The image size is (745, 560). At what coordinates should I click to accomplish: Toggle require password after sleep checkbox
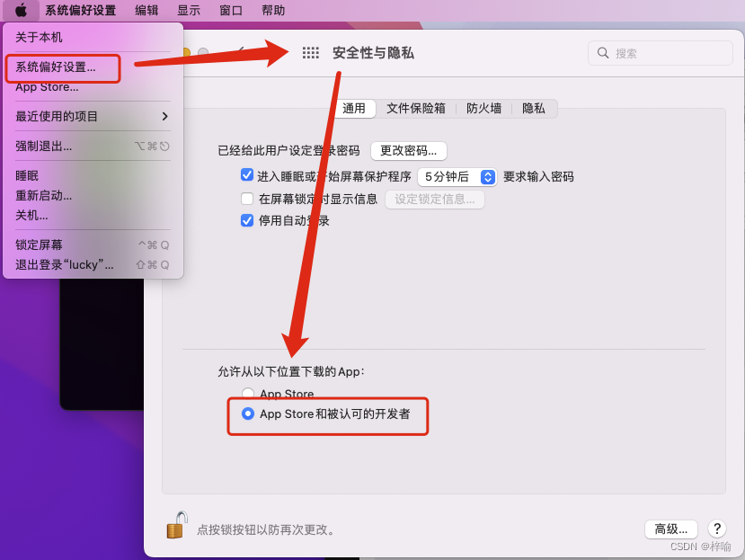pos(247,175)
